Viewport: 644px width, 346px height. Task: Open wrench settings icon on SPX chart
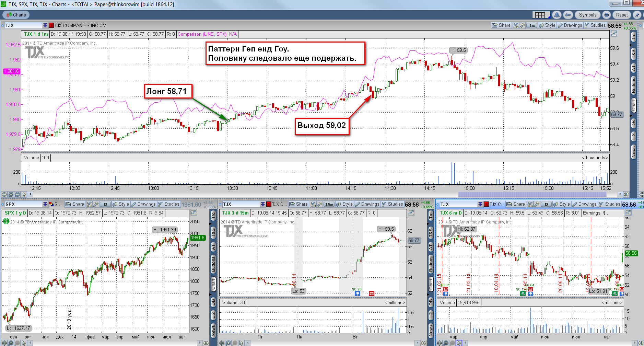tap(96, 204)
